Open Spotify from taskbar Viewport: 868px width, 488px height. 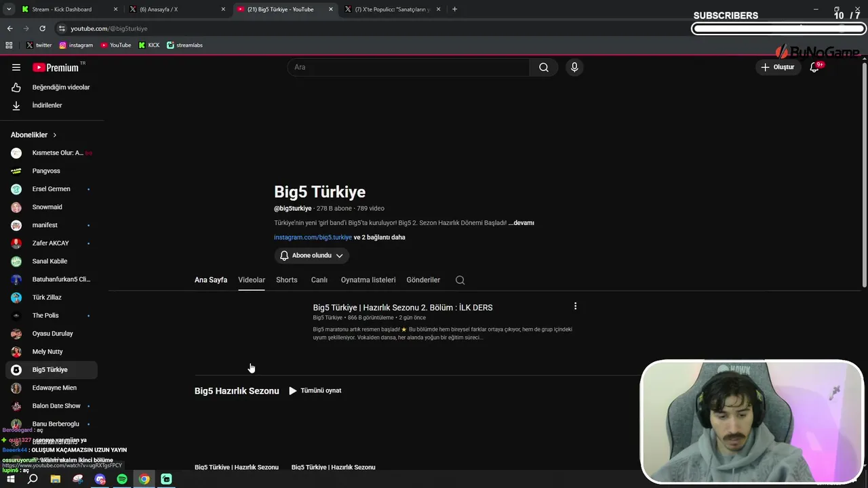tap(122, 479)
